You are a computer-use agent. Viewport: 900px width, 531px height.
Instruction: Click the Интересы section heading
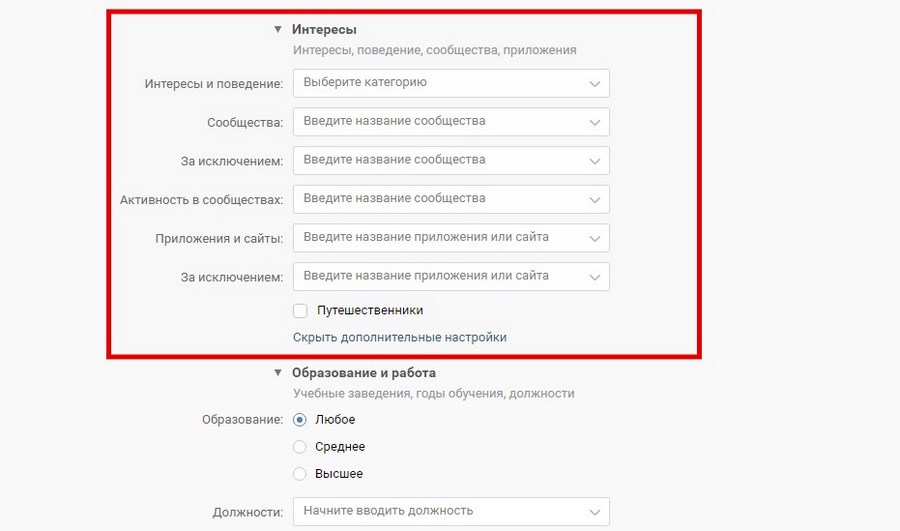324,29
